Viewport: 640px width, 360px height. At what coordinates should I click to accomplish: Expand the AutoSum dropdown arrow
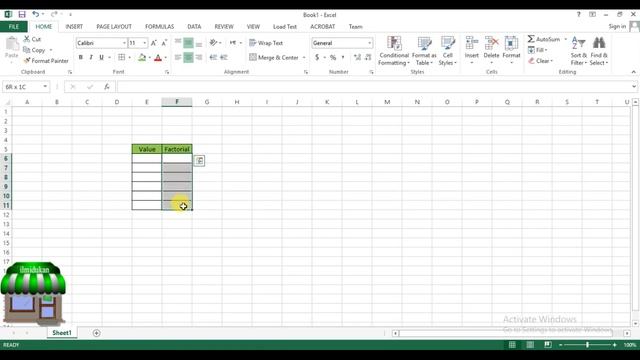[565, 39]
